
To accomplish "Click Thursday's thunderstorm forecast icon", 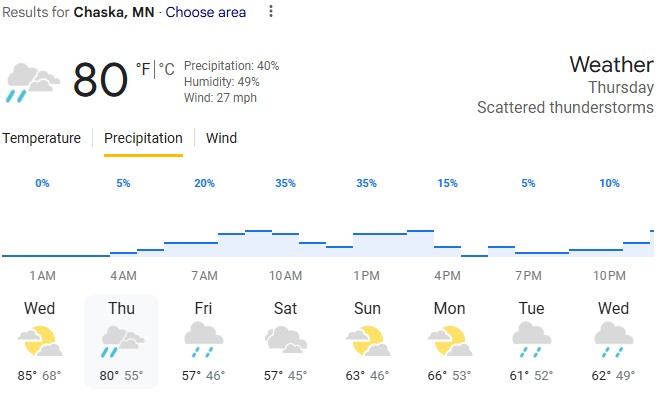I will coord(122,341).
